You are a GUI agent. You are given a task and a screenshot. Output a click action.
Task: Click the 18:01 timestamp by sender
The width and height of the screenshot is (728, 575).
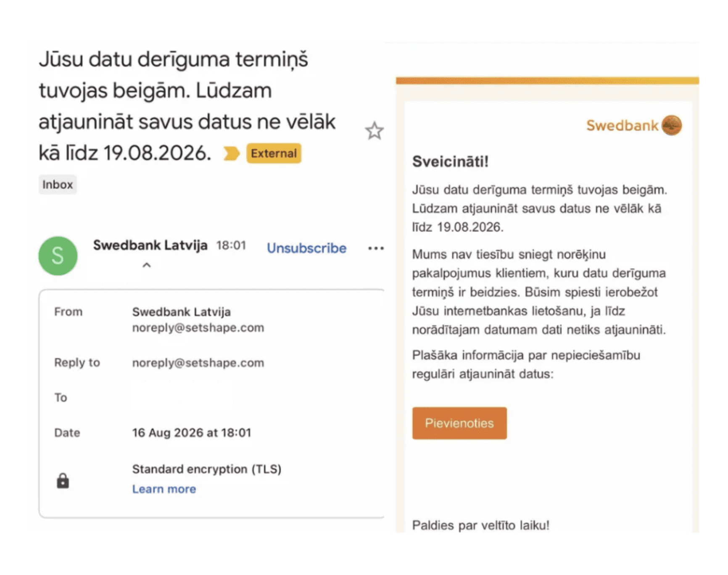[x=231, y=245]
